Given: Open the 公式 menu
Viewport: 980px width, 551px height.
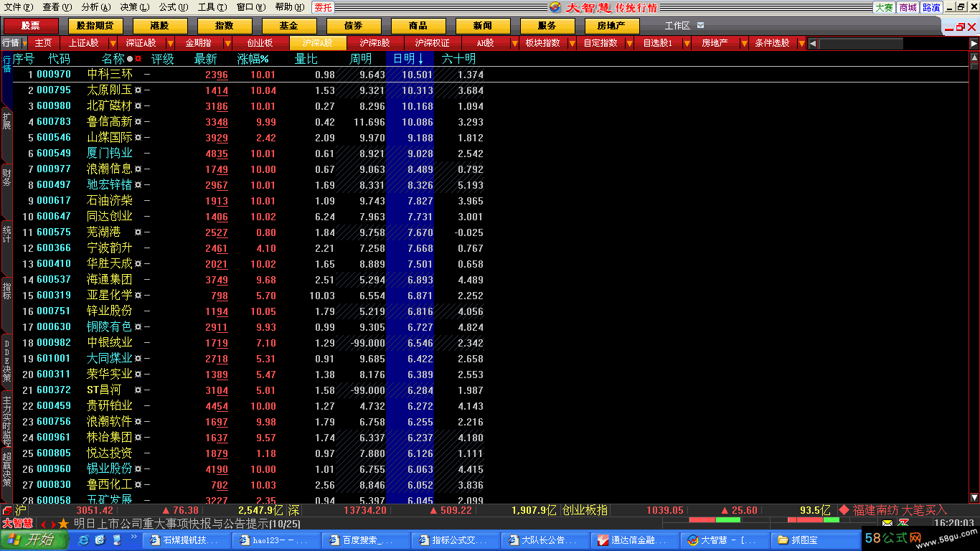Looking at the screenshot, I should click(x=174, y=7).
